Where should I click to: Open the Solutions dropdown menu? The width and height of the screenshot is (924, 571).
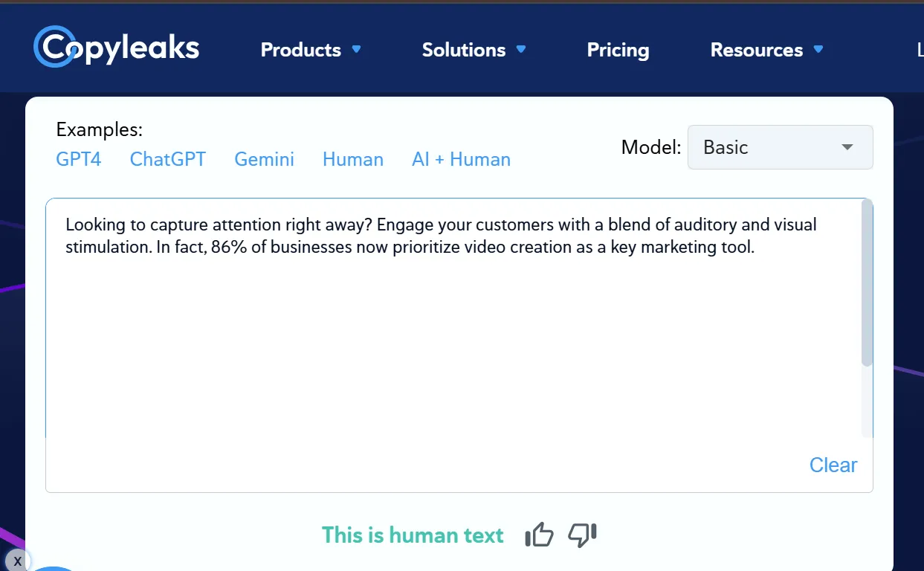coord(474,50)
